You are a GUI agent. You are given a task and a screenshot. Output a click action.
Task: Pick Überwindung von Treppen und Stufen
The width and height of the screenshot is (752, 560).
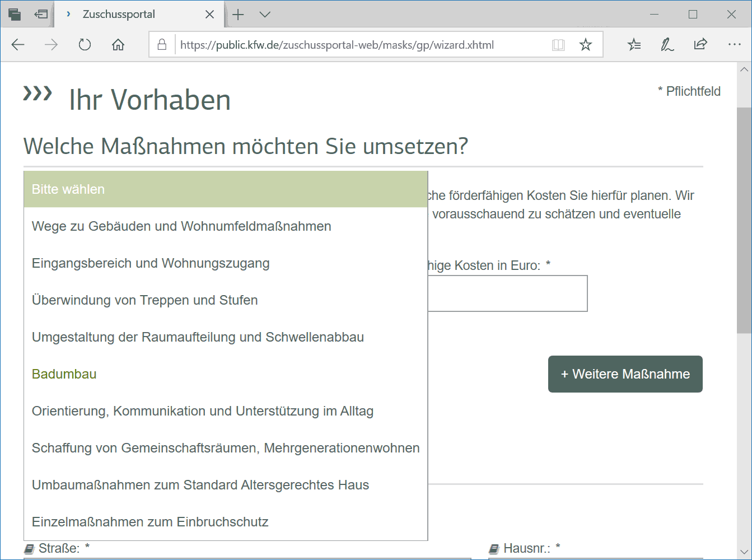[x=144, y=300]
